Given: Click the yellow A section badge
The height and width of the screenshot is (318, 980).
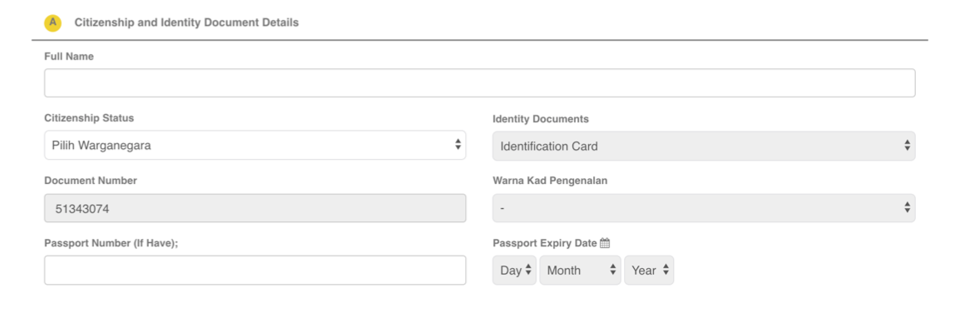Looking at the screenshot, I should pos(53,23).
